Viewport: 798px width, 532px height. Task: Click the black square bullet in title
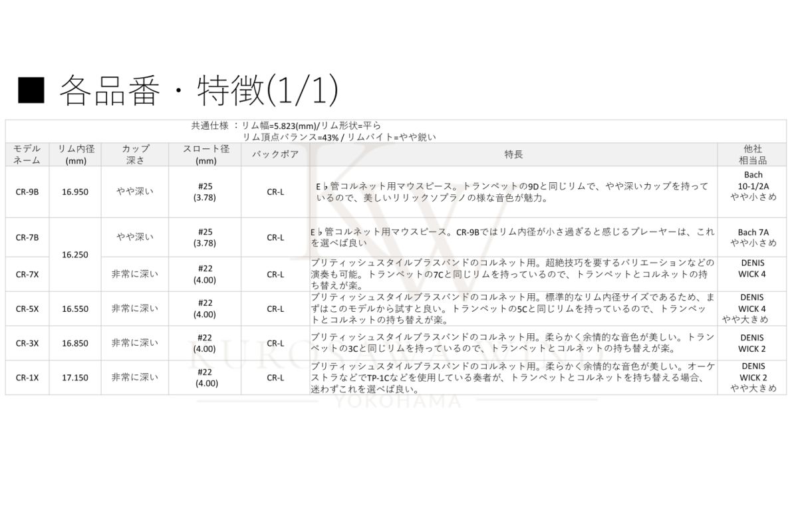click(x=31, y=91)
